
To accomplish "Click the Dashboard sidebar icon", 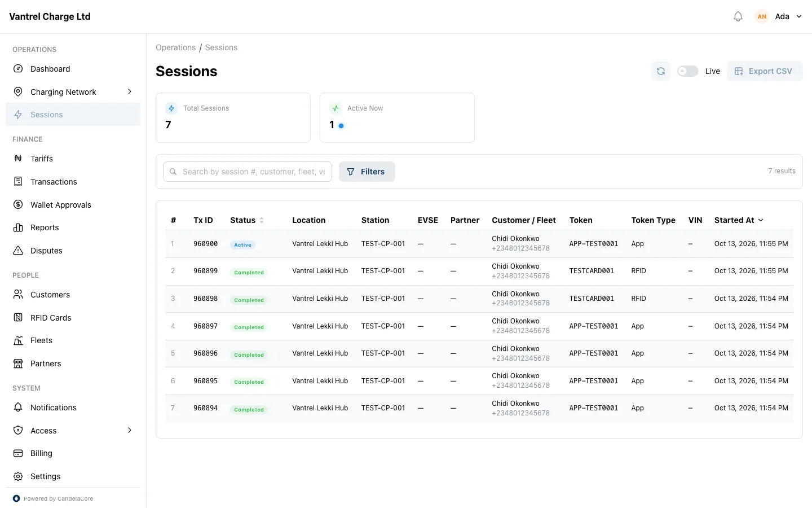I will [18, 69].
